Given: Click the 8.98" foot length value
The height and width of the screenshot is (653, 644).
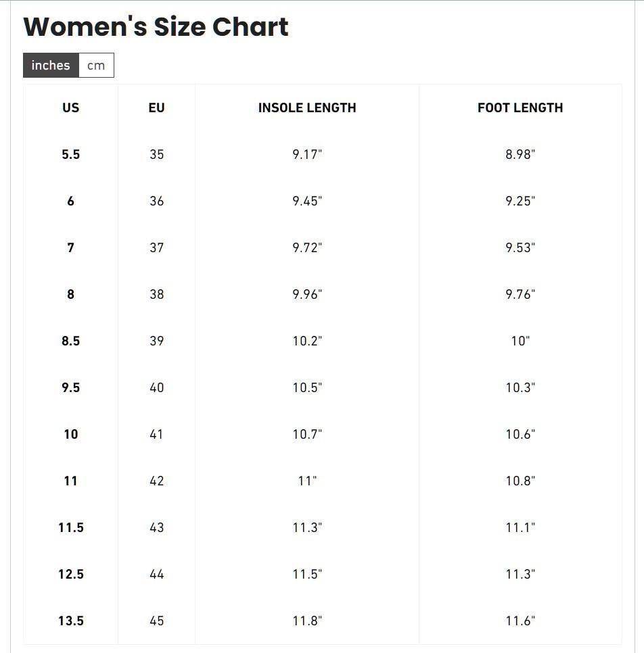Looking at the screenshot, I should [x=520, y=155].
